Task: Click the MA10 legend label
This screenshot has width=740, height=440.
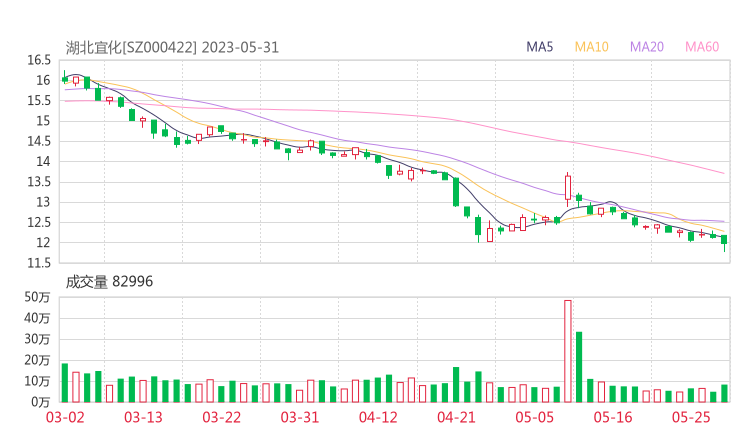Action: [591, 47]
